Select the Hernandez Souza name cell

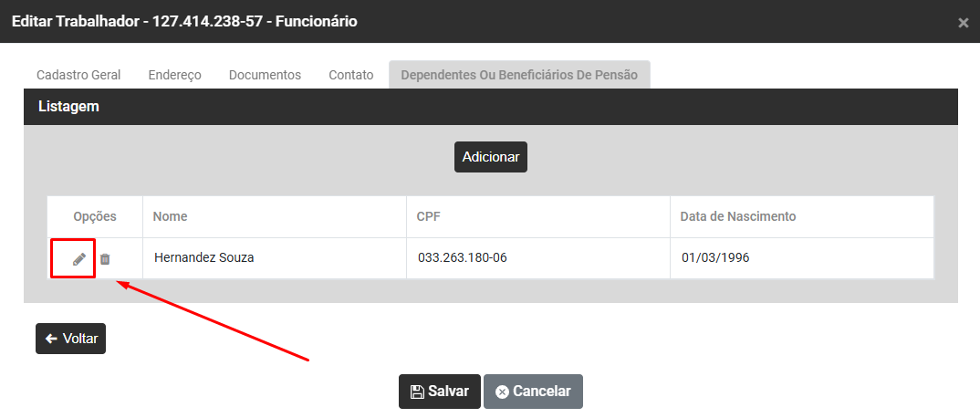pyautogui.click(x=204, y=258)
